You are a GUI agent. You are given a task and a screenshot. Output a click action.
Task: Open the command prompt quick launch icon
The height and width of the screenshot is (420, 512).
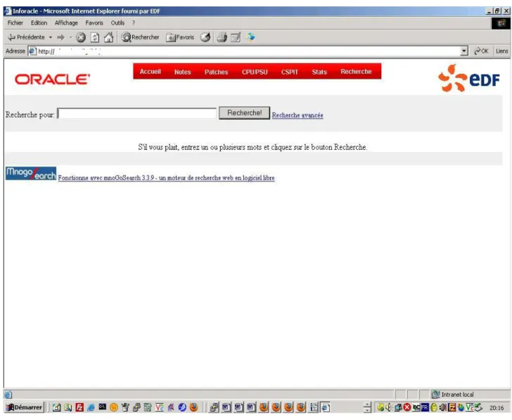(x=102, y=407)
